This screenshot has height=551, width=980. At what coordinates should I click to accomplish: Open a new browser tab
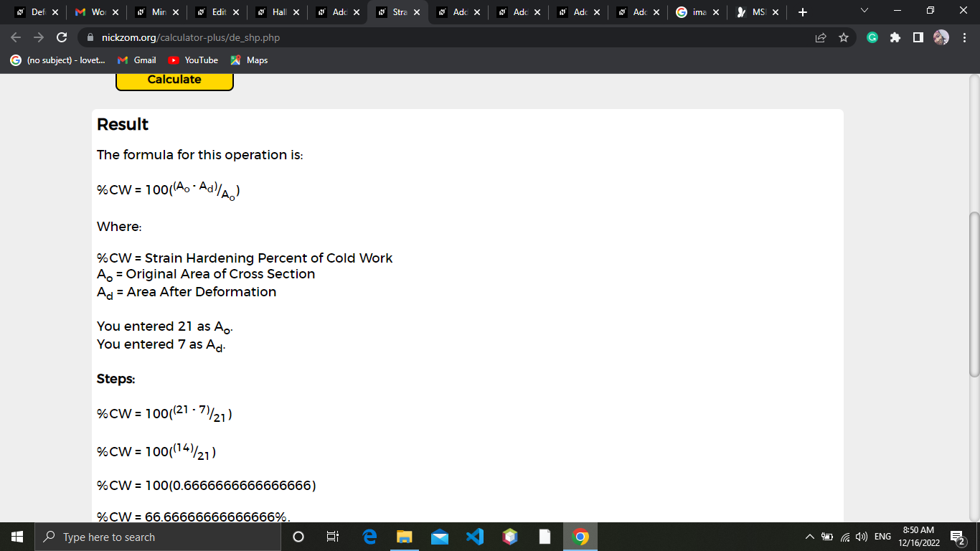click(x=802, y=12)
